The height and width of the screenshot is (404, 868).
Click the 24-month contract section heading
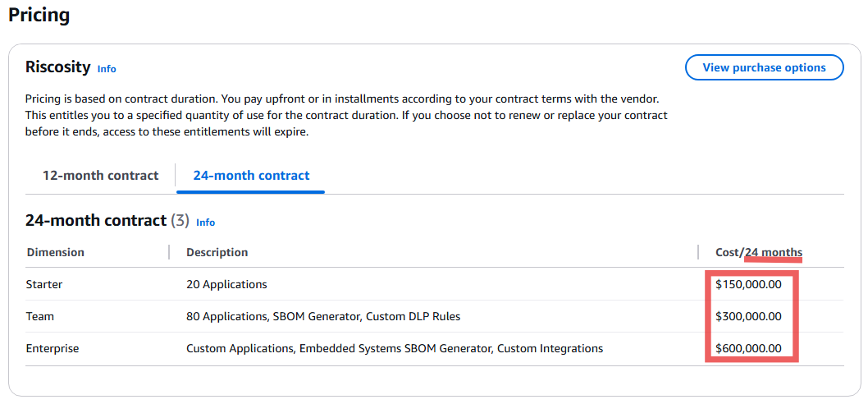point(96,221)
